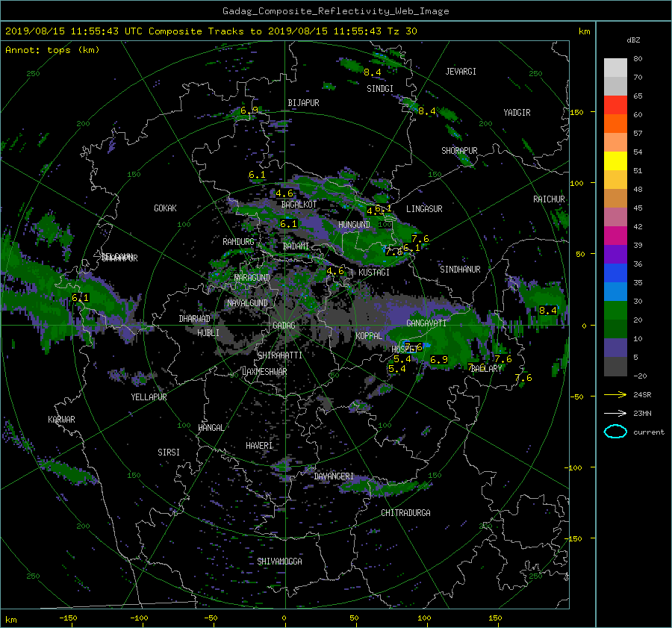Click the bottom axis -150 tick label

point(68,618)
